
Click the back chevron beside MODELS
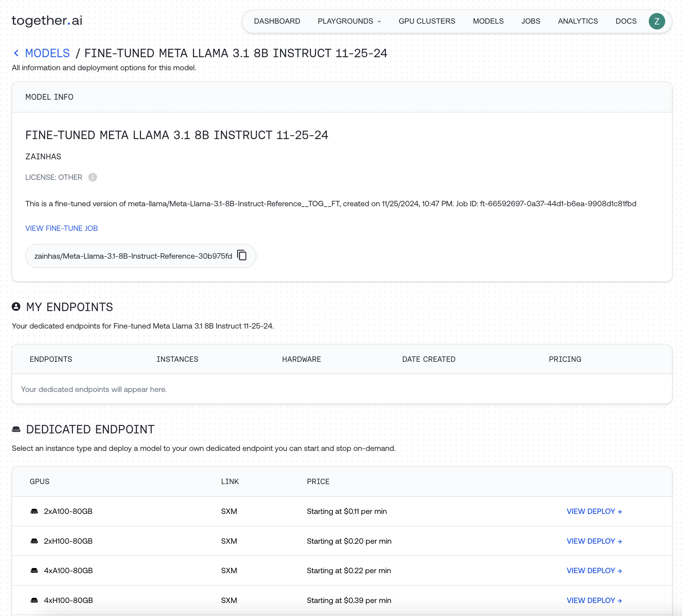16,53
